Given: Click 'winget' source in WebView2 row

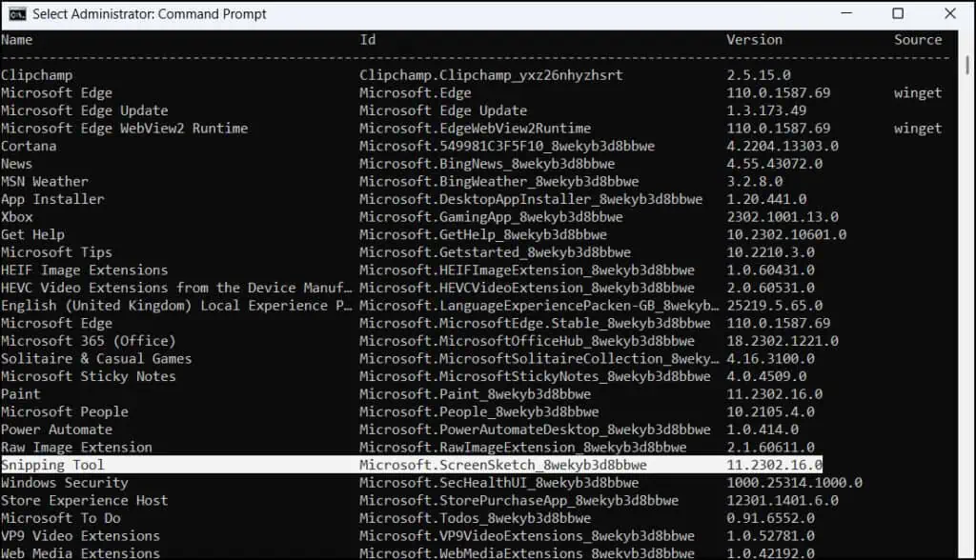Looking at the screenshot, I should tap(918, 129).
